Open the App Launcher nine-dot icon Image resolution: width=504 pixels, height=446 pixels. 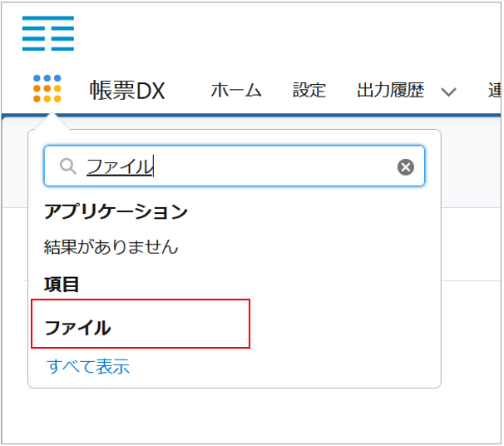click(x=47, y=88)
